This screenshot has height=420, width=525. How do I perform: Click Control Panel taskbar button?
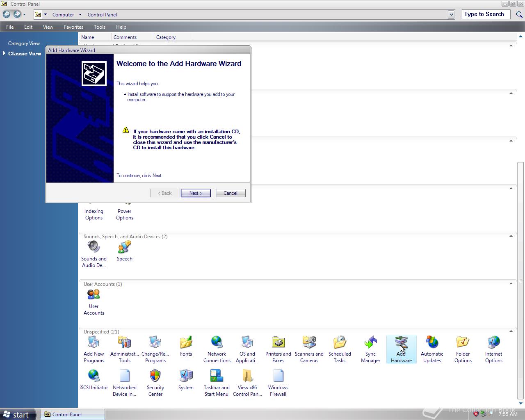72,414
